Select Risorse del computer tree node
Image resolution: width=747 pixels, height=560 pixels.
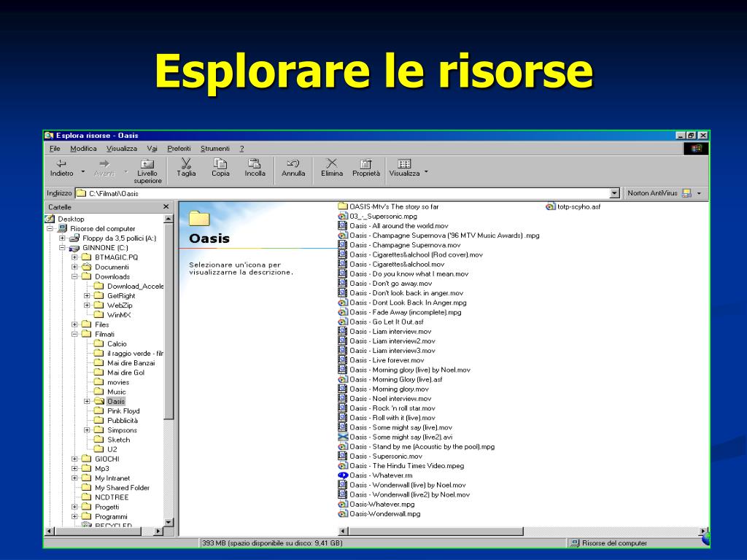[x=102, y=228]
